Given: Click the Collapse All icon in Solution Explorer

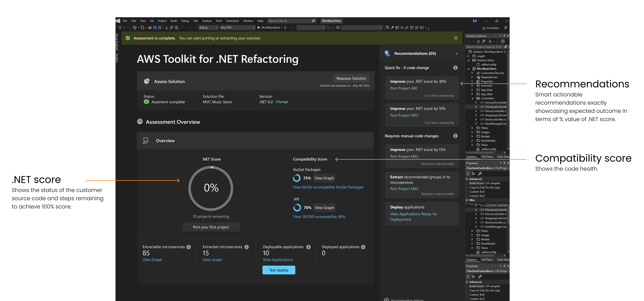Looking at the screenshot, I should (503, 41).
